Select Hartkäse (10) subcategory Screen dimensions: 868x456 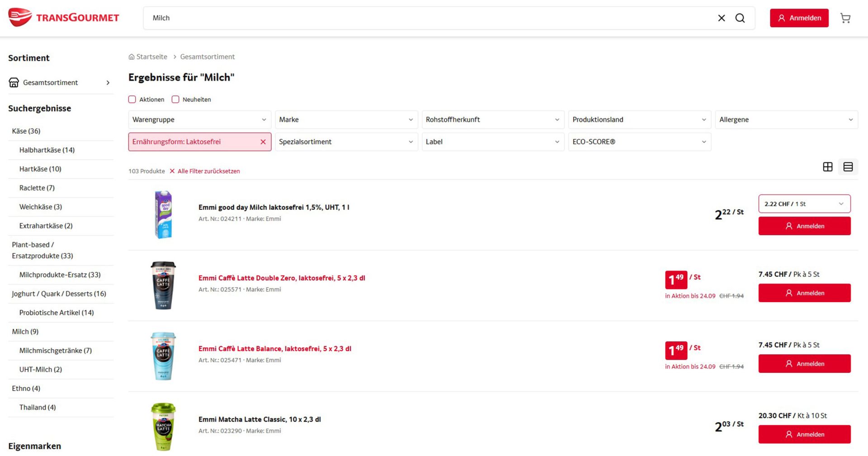(x=40, y=169)
